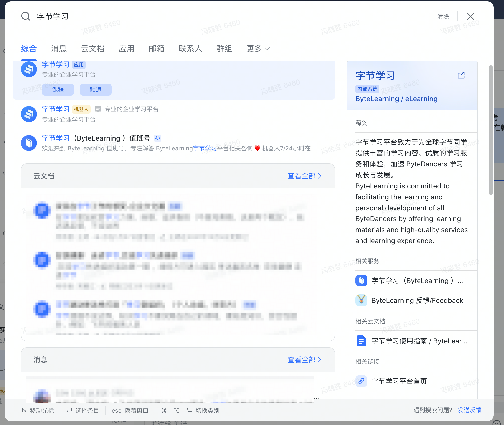
Task: Open the 字节学习（ByteLearning）值班号 result title
Action: pyautogui.click(x=96, y=138)
